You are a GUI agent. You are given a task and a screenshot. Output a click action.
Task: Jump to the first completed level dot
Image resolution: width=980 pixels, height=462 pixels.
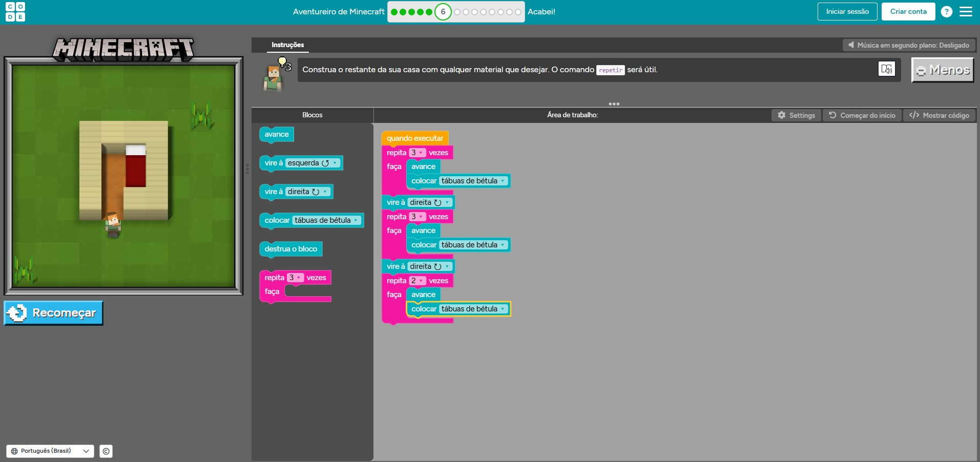[x=394, y=12]
